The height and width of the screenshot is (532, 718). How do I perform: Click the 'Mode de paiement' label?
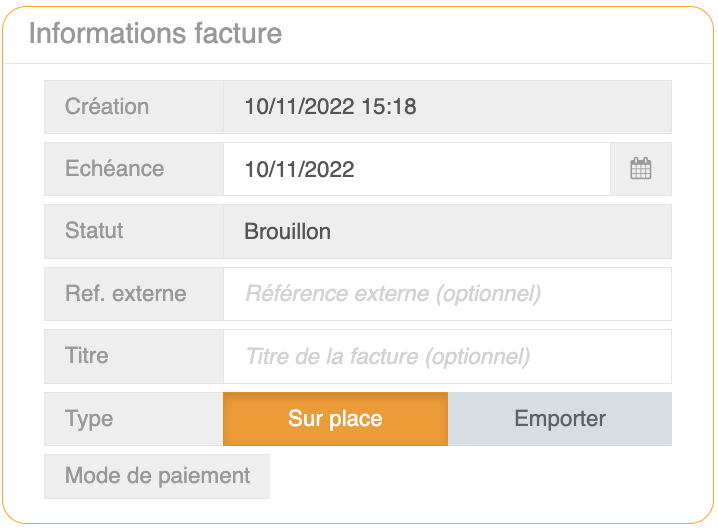157,476
